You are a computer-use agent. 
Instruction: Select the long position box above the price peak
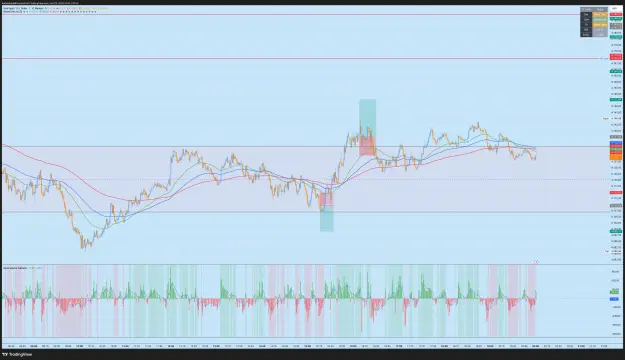368,127
